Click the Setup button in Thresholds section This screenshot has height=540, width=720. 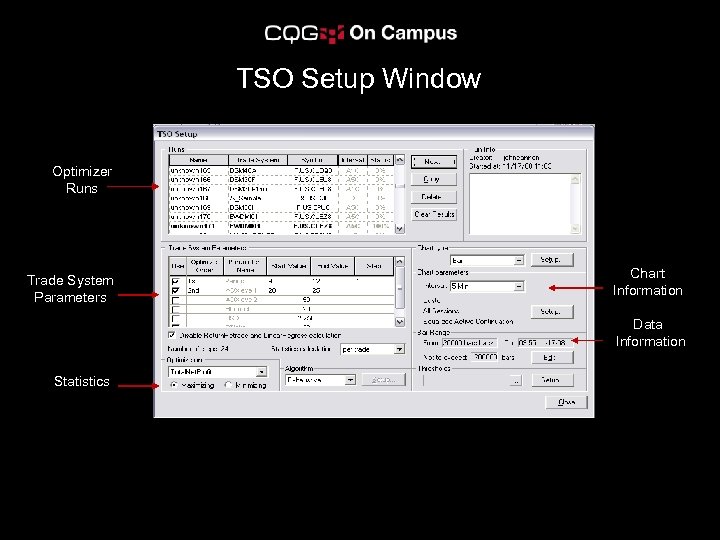(x=552, y=380)
